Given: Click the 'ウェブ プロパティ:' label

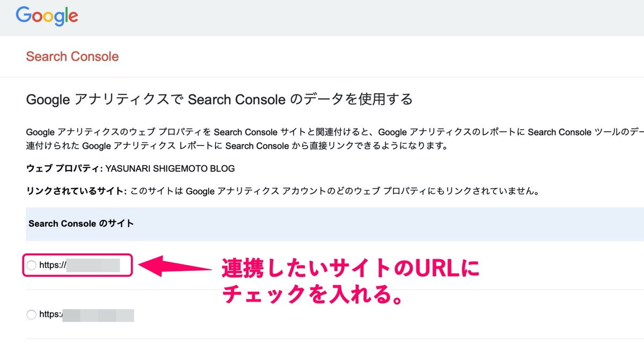Looking at the screenshot, I should (x=64, y=168).
